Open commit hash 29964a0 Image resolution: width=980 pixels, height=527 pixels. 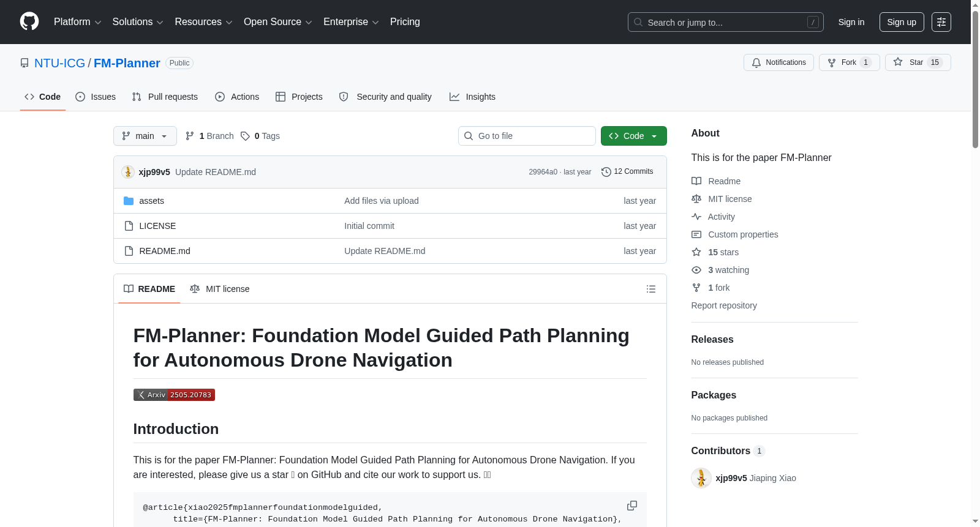543,172
